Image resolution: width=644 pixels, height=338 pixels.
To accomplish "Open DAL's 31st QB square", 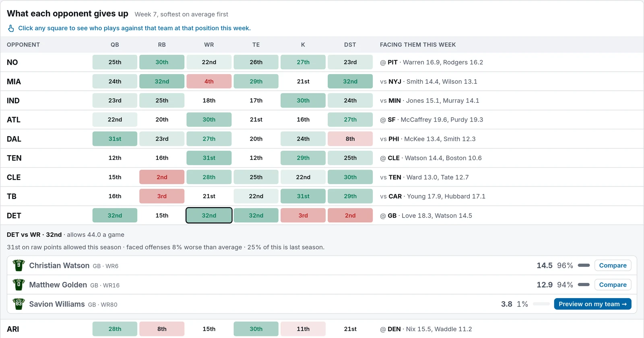I will [115, 139].
